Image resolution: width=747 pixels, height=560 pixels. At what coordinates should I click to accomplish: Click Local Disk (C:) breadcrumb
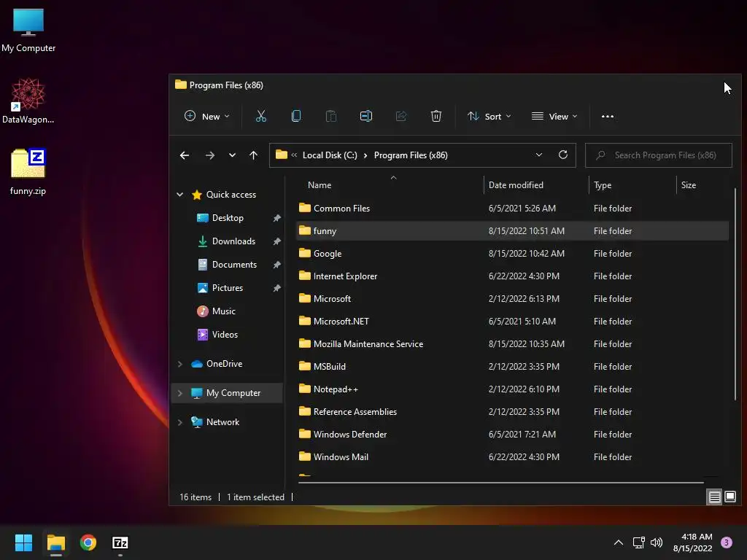[x=330, y=155]
